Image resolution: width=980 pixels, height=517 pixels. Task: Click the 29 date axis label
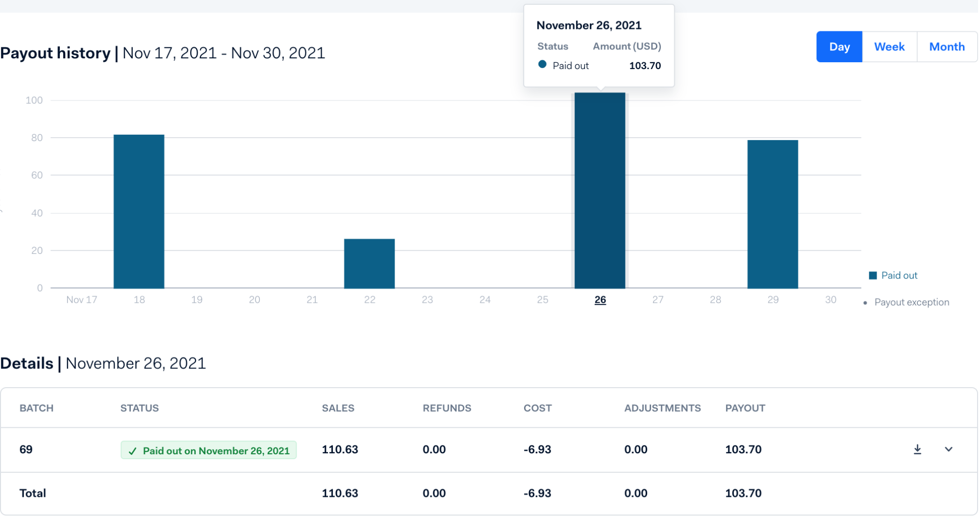[773, 300]
